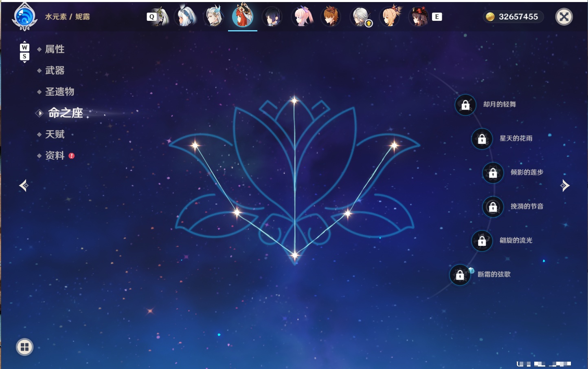588x369 pixels.
Task: Select the locked 倾影的莲步 constellation node
Action: point(493,172)
